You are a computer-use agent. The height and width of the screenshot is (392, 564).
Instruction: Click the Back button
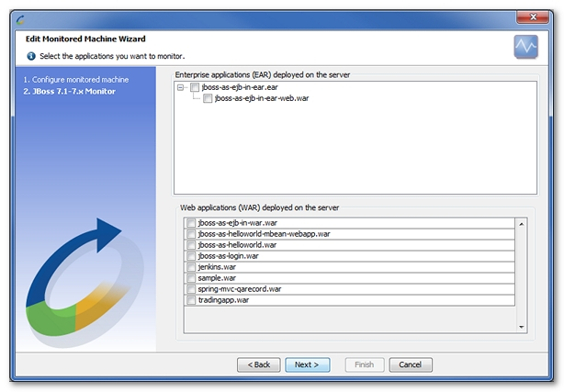(259, 364)
